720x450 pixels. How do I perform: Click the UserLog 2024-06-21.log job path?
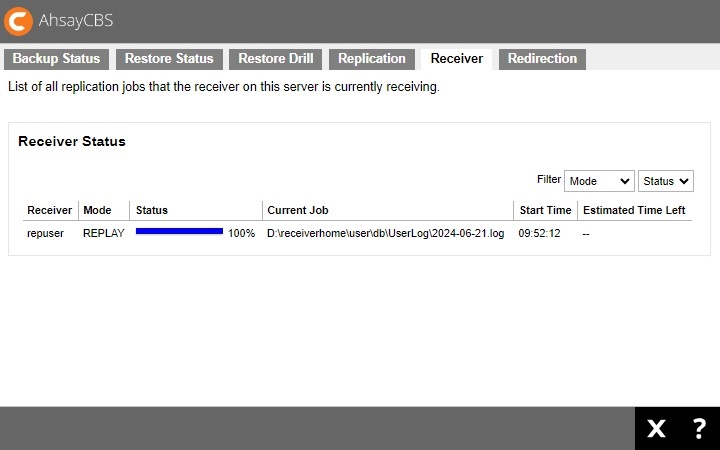385,233
